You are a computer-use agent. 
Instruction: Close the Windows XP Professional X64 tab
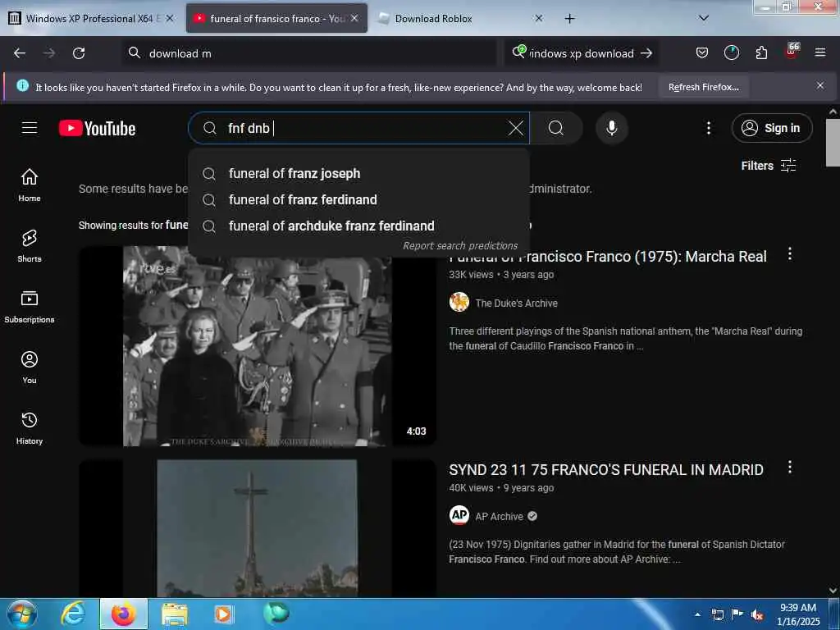click(170, 18)
